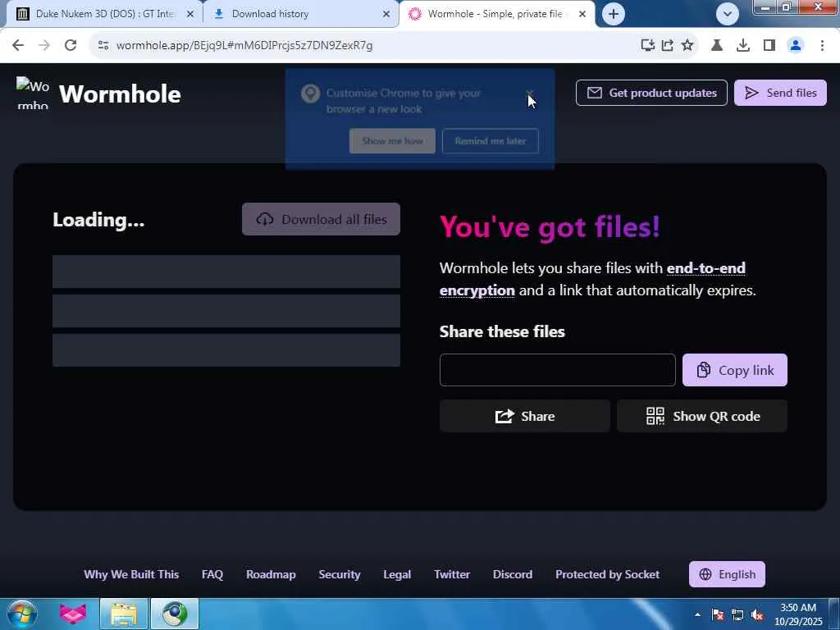Screen dimensions: 840x630
Task: Open Chrome Labs flask icon
Action: (717, 46)
